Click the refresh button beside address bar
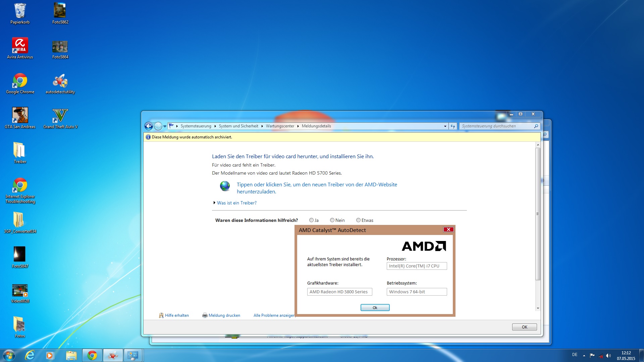 [x=453, y=126]
